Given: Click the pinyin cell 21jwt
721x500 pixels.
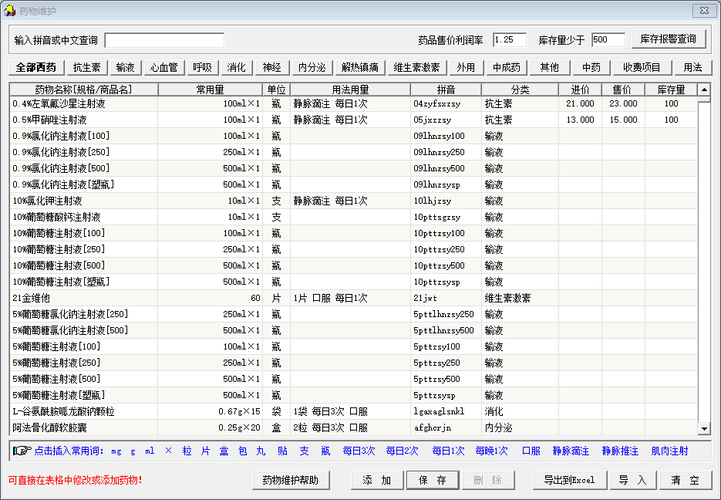Looking at the screenshot, I should tap(446, 298).
